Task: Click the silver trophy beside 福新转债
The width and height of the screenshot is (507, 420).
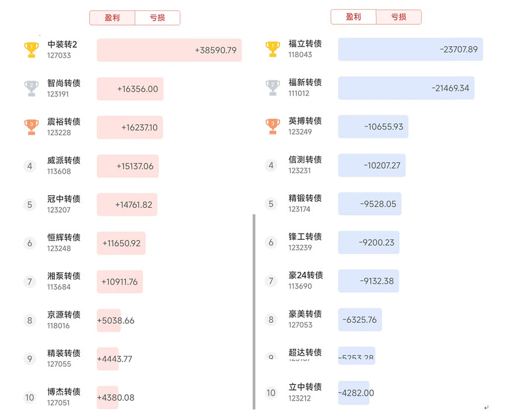Action: coord(272,88)
